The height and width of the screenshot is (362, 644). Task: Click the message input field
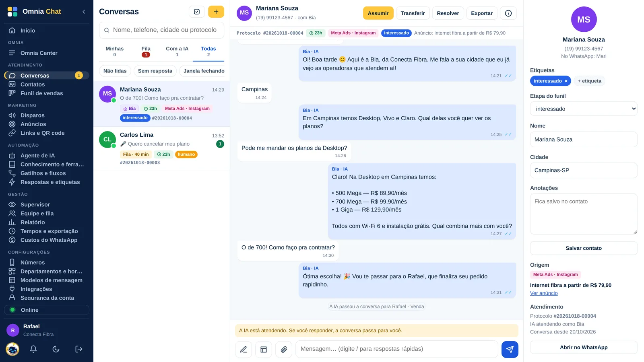(397, 349)
